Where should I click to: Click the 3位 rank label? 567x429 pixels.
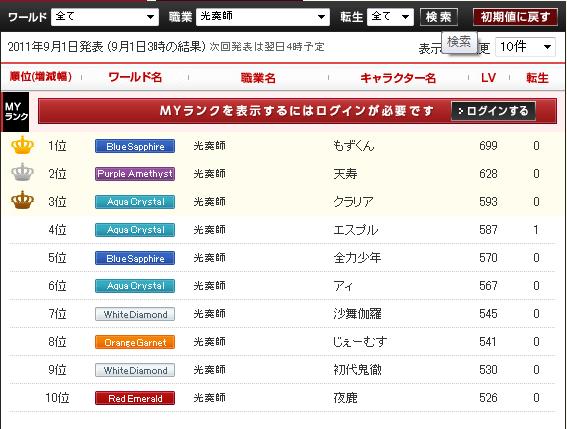click(x=57, y=201)
